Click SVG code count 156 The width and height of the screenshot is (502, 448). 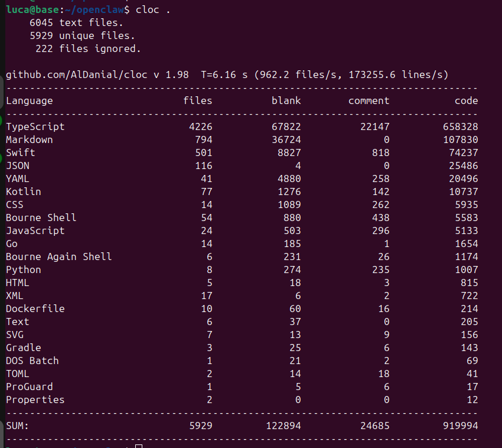[470, 335]
